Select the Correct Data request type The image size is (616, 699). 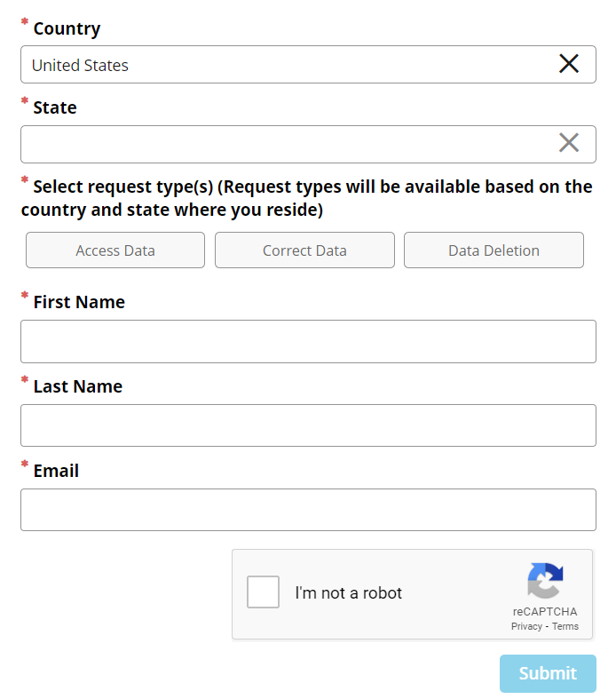pyautogui.click(x=304, y=250)
